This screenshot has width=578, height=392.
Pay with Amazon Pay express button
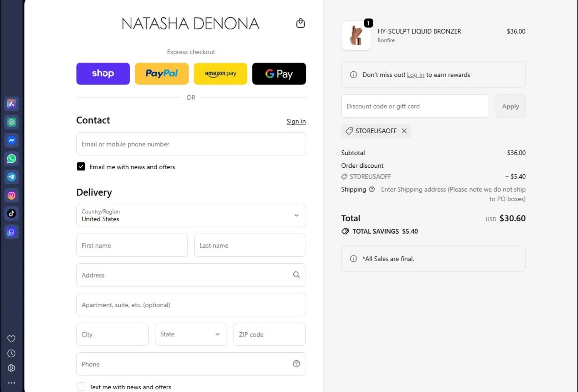(x=220, y=74)
